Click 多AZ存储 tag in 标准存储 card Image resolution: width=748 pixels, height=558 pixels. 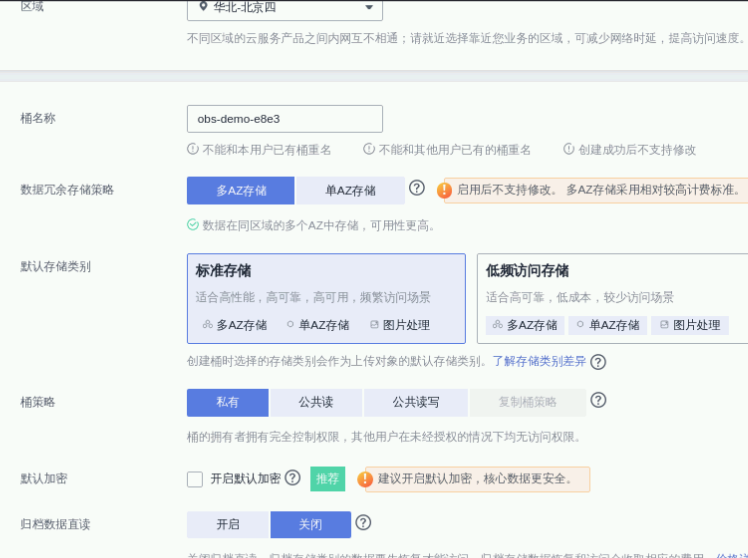point(235,325)
